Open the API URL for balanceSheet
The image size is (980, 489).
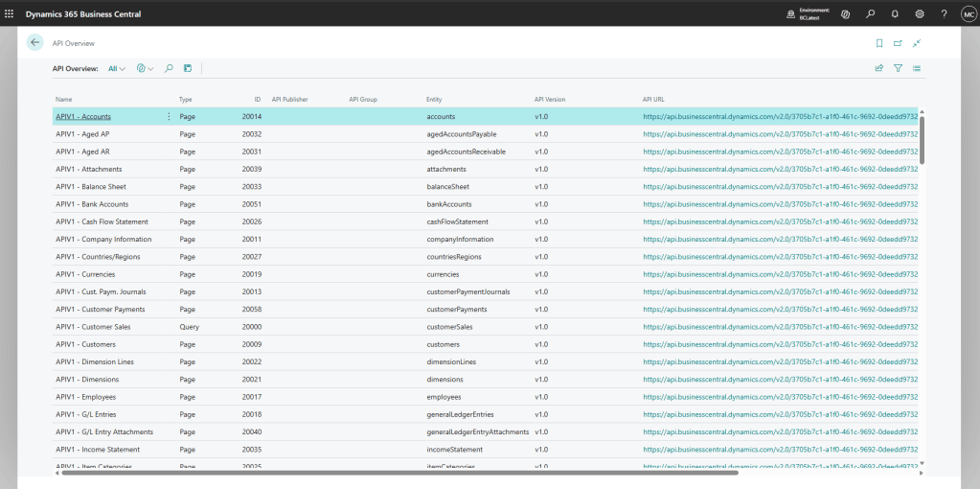(x=781, y=186)
